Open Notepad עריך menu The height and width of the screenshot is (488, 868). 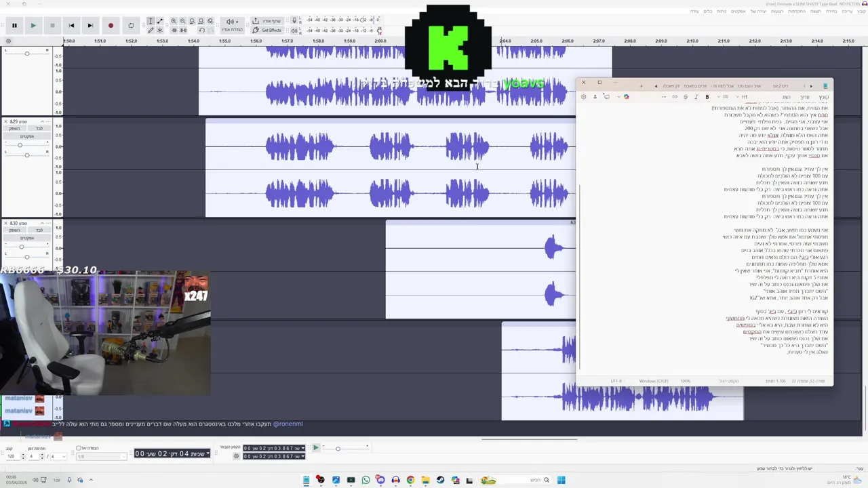[x=804, y=97]
